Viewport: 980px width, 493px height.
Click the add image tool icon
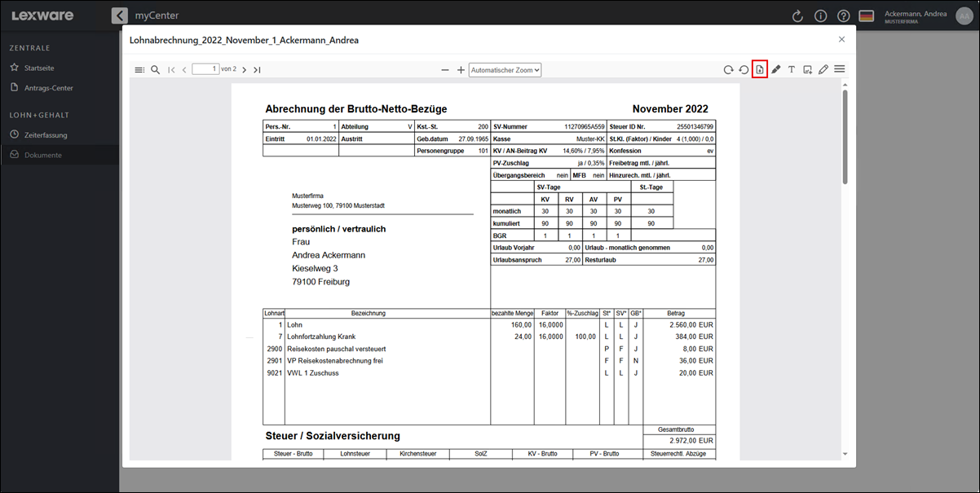click(x=807, y=70)
